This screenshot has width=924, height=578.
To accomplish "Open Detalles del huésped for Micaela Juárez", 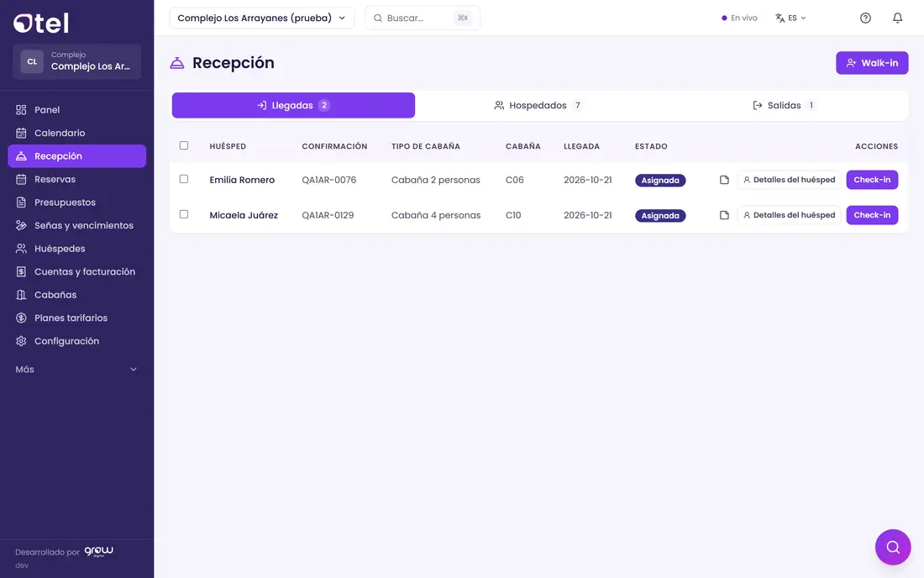I will [x=789, y=215].
